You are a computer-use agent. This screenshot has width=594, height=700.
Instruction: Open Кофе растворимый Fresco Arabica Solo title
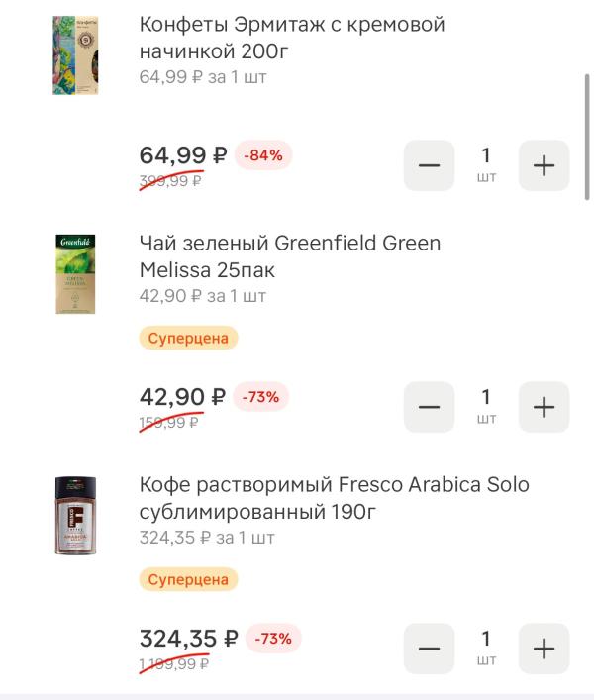click(335, 498)
